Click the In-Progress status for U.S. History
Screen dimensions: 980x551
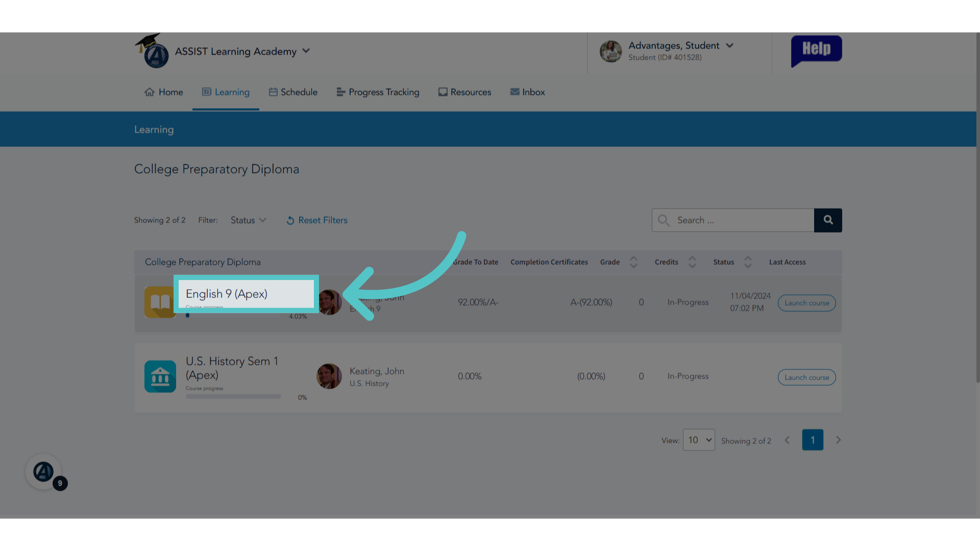pyautogui.click(x=688, y=376)
